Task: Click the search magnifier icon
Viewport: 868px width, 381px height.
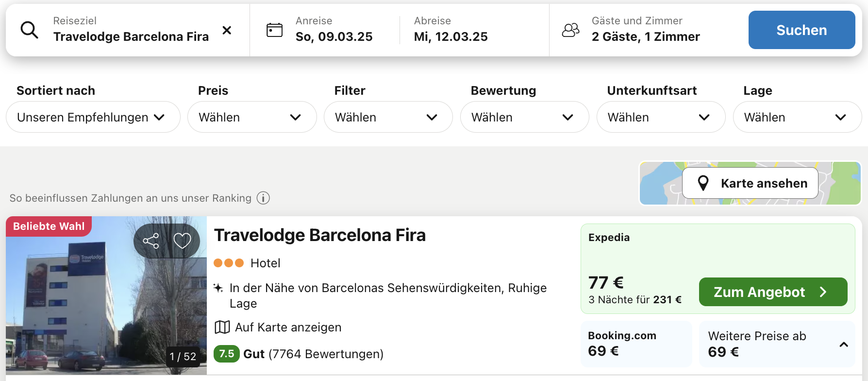Action: tap(29, 30)
